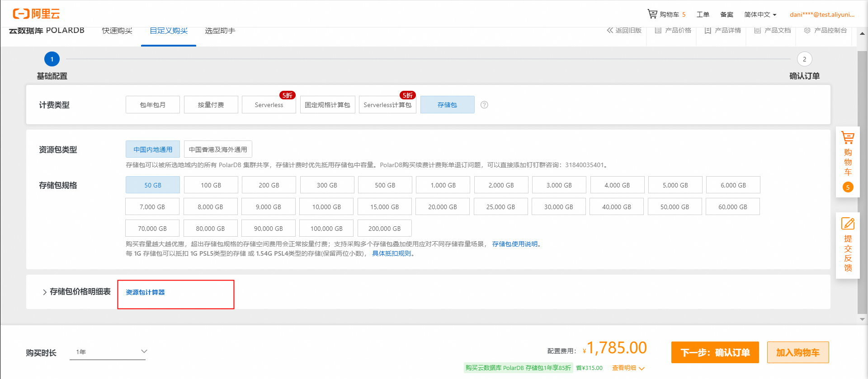
Task: Select the 200,000 GB storage package
Action: (385, 229)
